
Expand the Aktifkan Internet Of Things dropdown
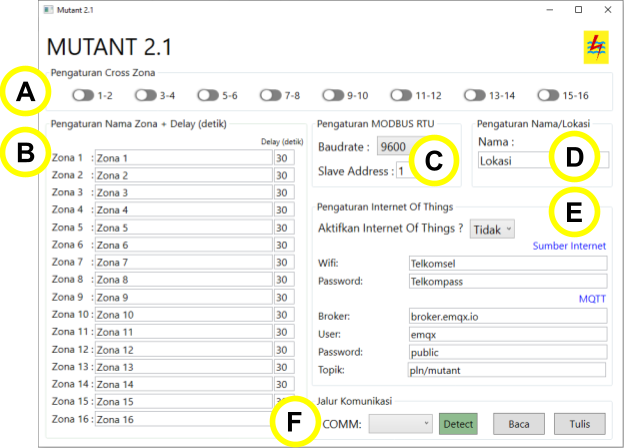pyautogui.click(x=492, y=229)
